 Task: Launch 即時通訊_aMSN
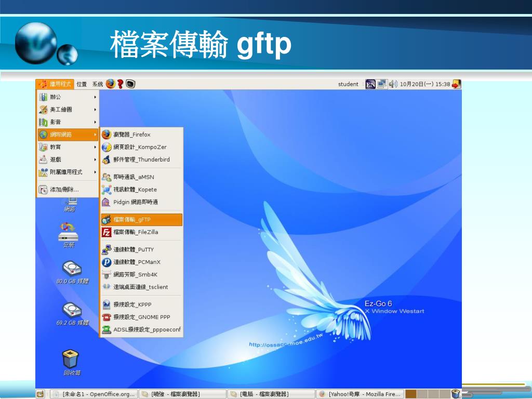click(x=141, y=177)
